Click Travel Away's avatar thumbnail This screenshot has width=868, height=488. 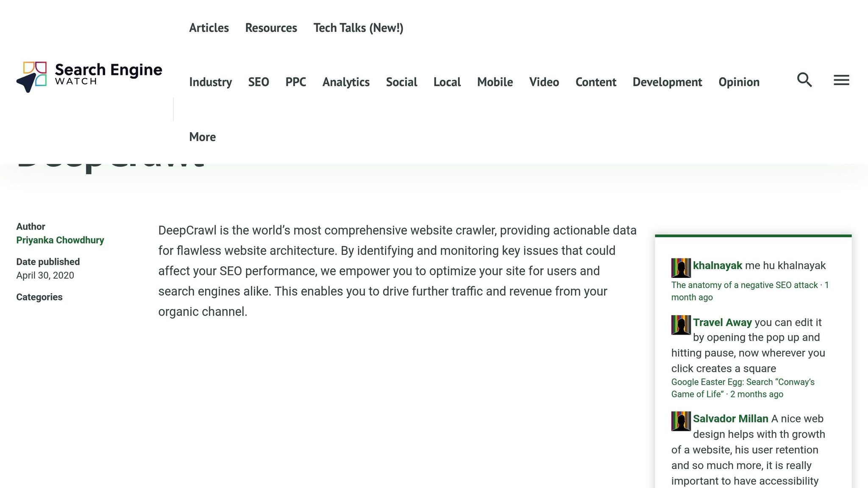pyautogui.click(x=681, y=325)
